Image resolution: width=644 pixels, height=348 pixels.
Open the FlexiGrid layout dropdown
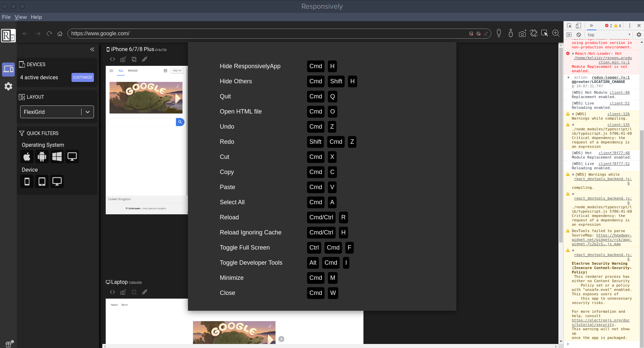[x=57, y=112]
